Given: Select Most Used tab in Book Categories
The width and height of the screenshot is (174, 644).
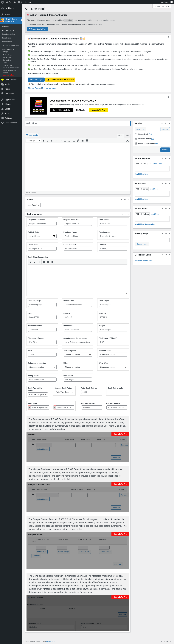Looking at the screenshot, I should [x=158, y=164].
